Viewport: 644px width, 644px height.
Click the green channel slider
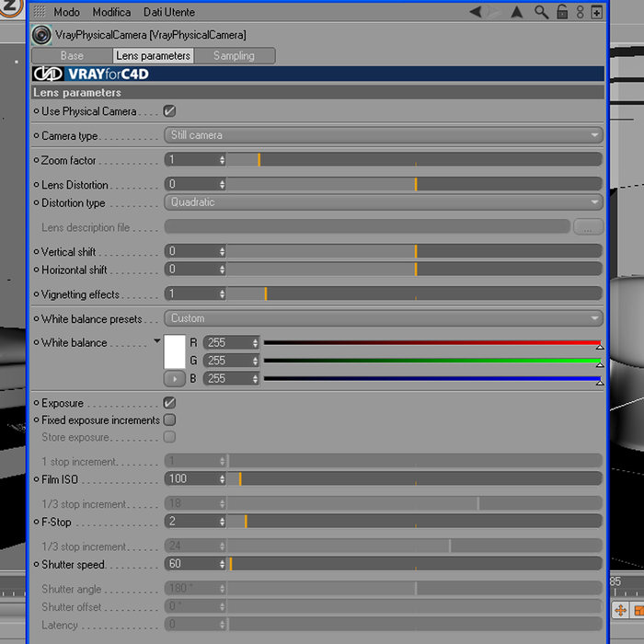click(432, 361)
